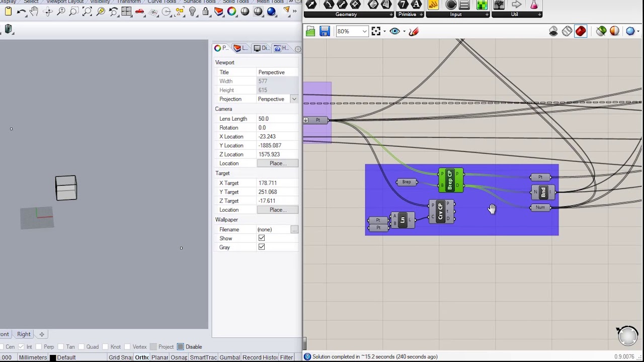644x362 pixels.
Task: Open the eye preview dropdown arrow
Action: tap(404, 32)
